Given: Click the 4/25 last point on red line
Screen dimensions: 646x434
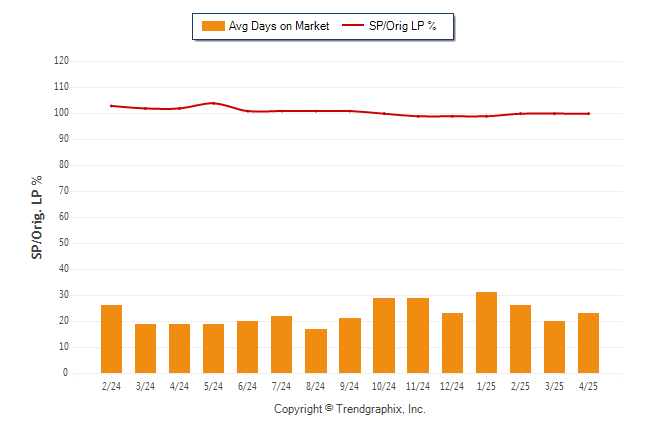Looking at the screenshot, I should (x=589, y=114).
